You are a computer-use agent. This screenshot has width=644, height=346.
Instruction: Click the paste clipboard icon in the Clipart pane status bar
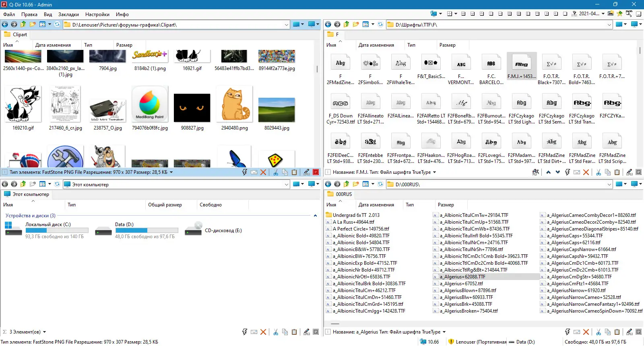click(x=294, y=172)
